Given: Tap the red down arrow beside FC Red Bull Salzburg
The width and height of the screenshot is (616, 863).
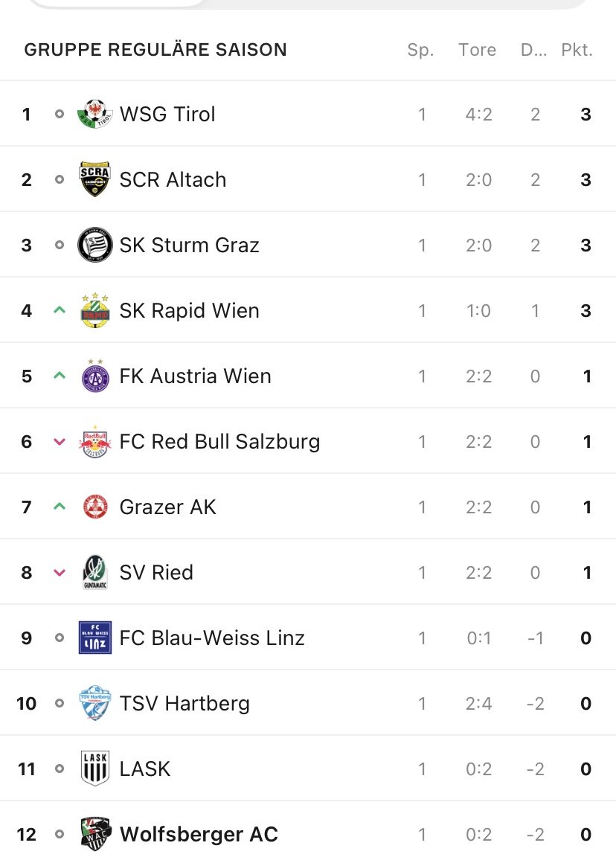Looking at the screenshot, I should pyautogui.click(x=60, y=441).
